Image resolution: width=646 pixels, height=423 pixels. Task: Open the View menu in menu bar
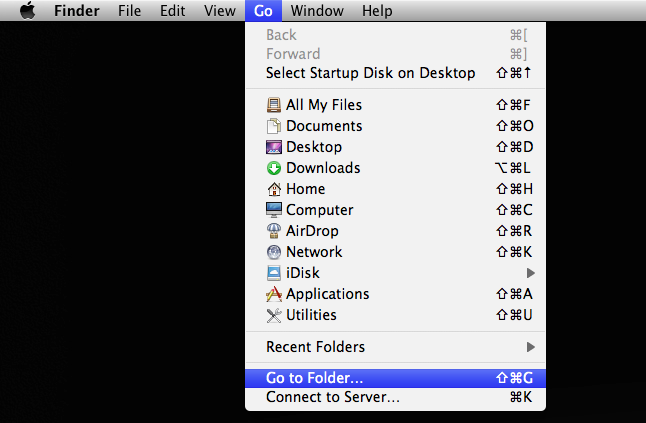pos(220,11)
